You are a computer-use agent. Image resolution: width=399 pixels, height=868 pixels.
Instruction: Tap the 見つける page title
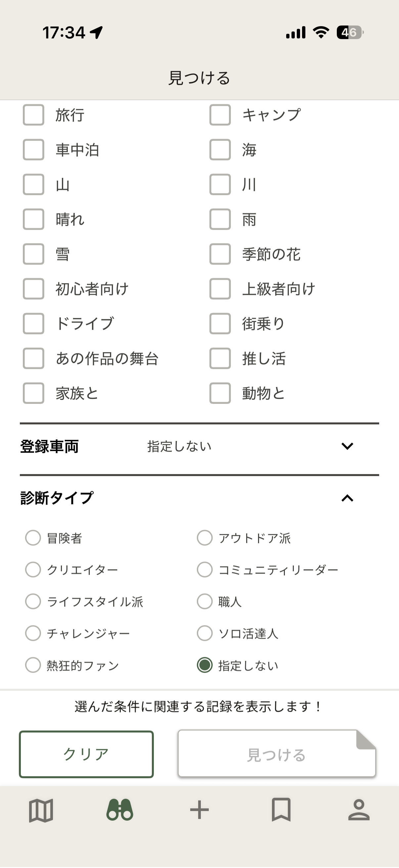199,78
